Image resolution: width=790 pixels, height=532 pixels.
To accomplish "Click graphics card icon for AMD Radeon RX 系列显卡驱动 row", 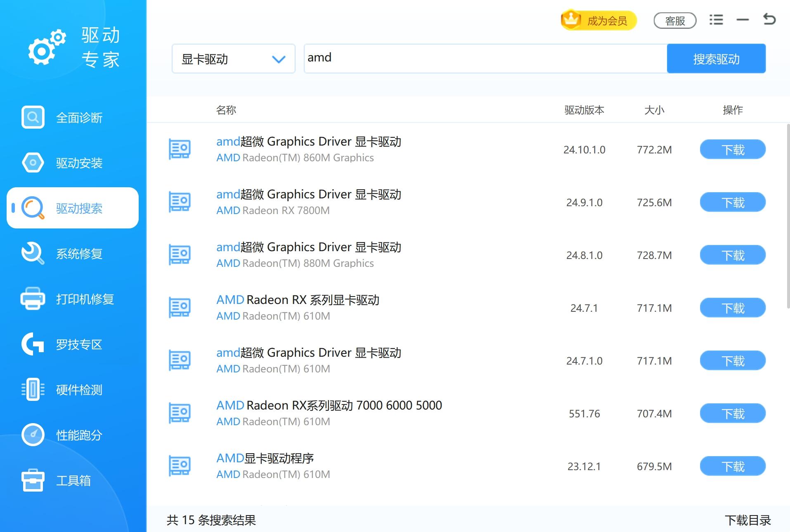I will (180, 308).
